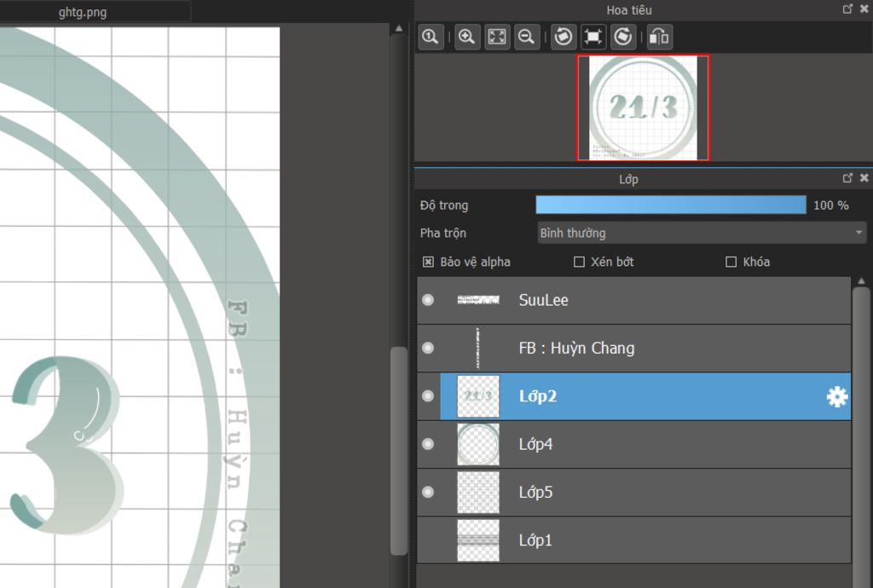Image resolution: width=873 pixels, height=588 pixels.
Task: Click the navigator preview image
Action: 643,107
